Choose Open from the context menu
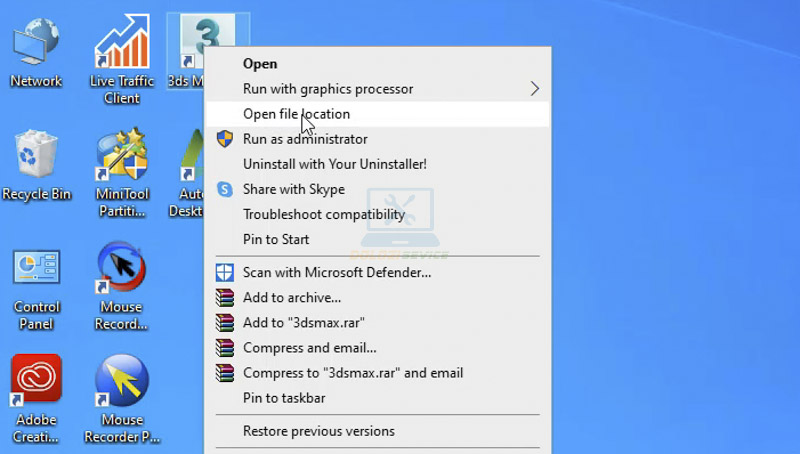 260,64
